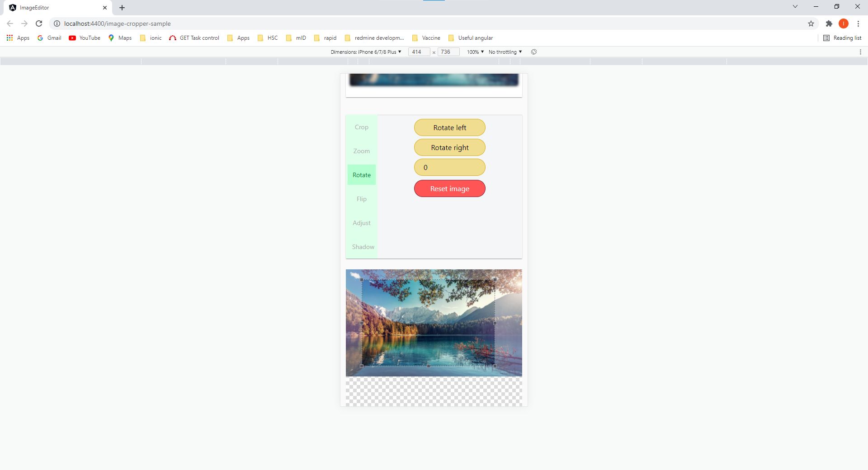This screenshot has width=868, height=470.
Task: Open the ionic bookmarks folder
Action: point(151,38)
